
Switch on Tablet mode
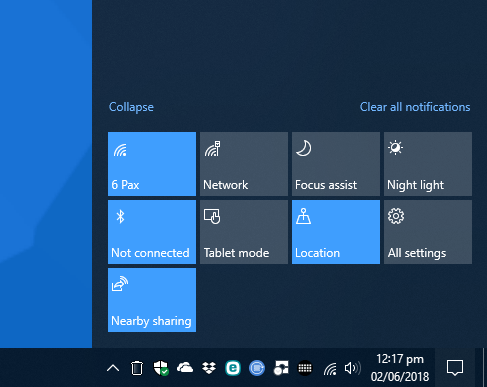[x=244, y=232]
